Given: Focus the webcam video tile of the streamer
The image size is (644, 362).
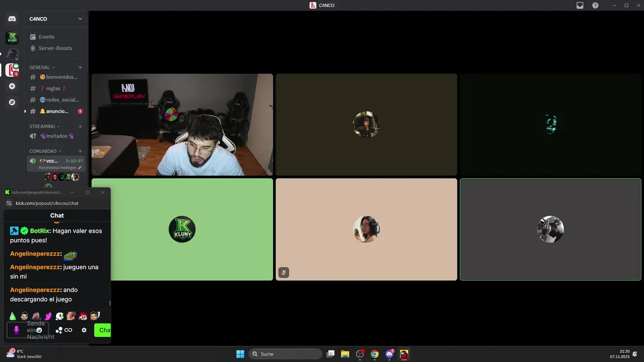Looking at the screenshot, I should tap(182, 125).
